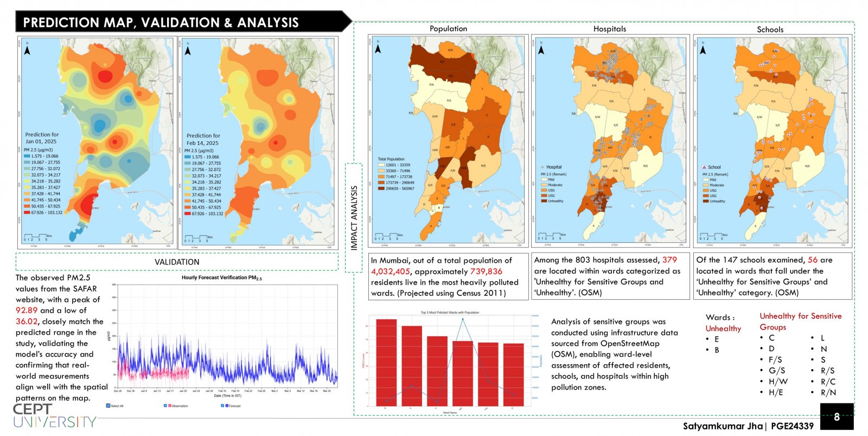Click the tallest red bar in wards chart
Viewport: 868px width, 436px height.
[386, 362]
